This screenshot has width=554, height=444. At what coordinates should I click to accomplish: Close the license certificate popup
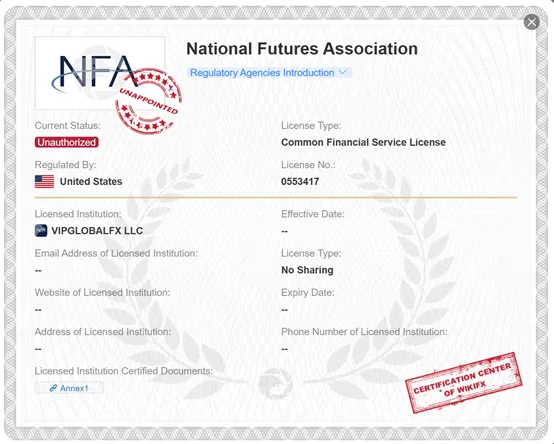tap(531, 22)
